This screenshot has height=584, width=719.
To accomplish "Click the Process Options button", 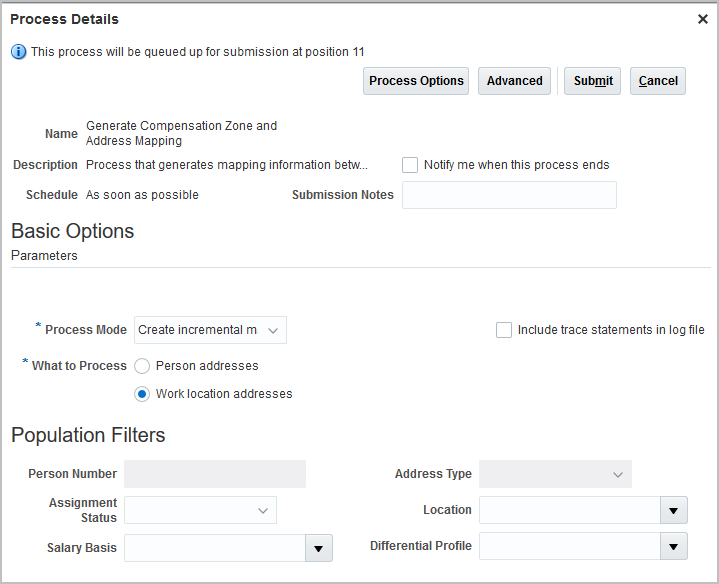I will (416, 81).
